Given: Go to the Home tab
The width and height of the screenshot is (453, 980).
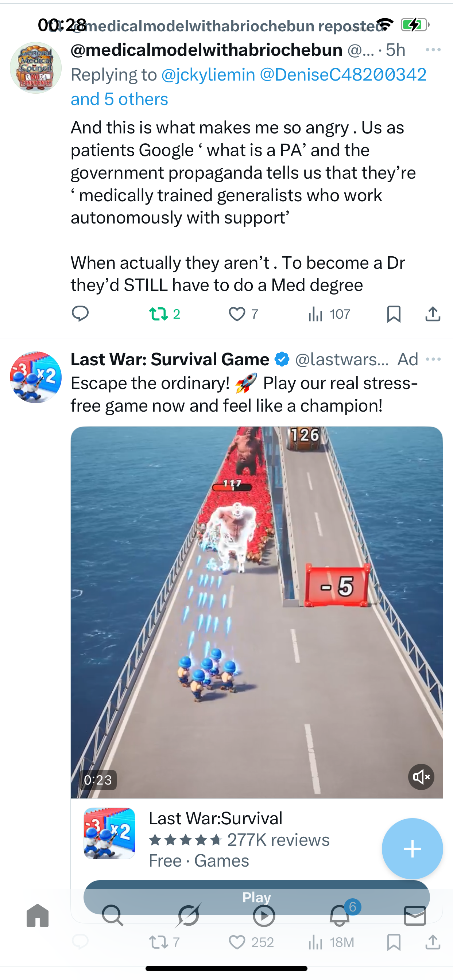Looking at the screenshot, I should point(38,915).
